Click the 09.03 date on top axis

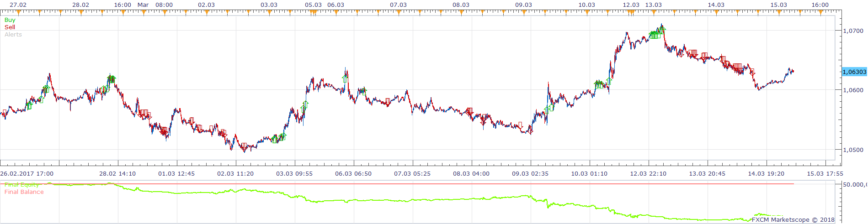(x=523, y=5)
